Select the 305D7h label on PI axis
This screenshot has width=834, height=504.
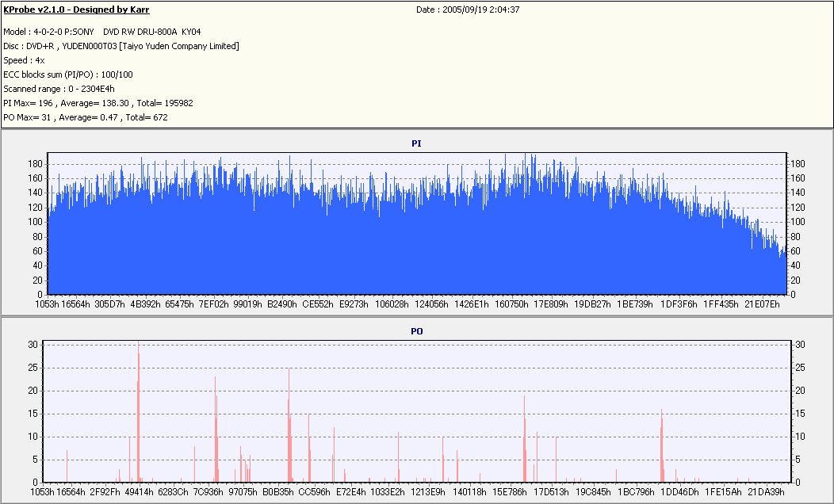click(110, 304)
